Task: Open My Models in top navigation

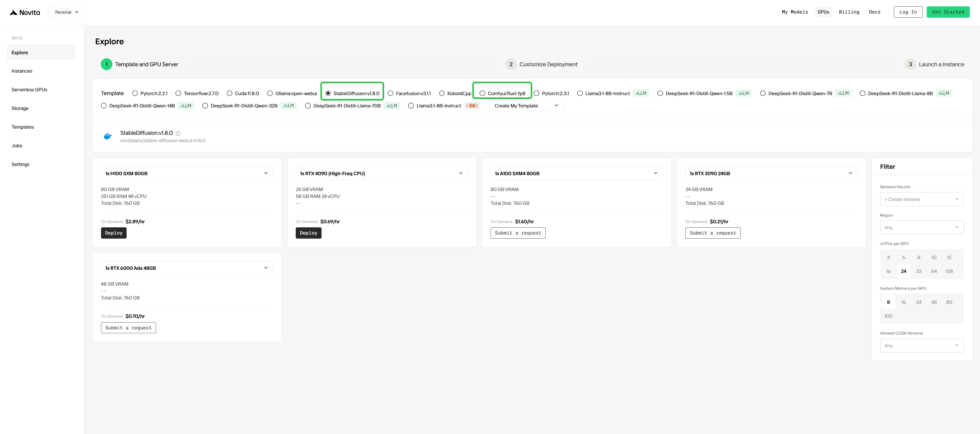Action: point(795,12)
